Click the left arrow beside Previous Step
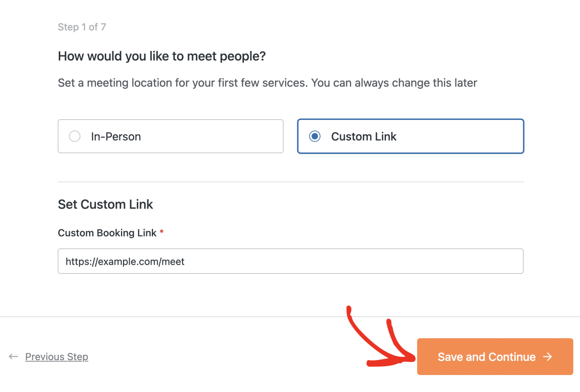The image size is (580, 392). click(13, 356)
